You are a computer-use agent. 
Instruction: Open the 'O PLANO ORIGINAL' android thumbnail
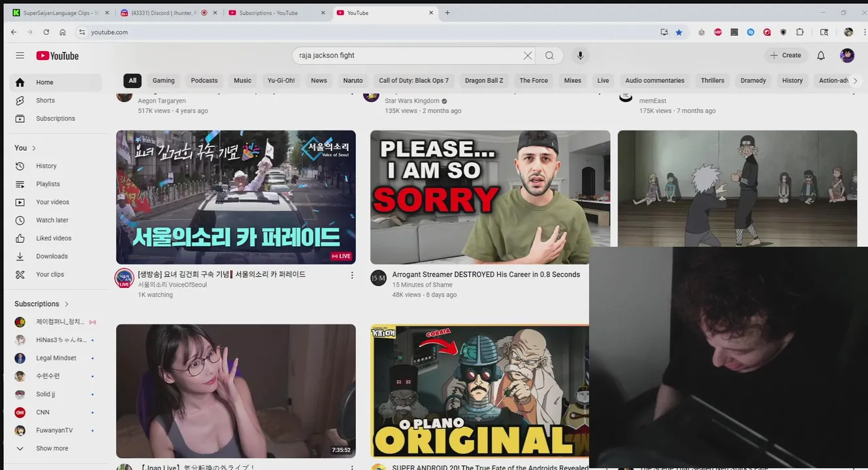pos(479,391)
